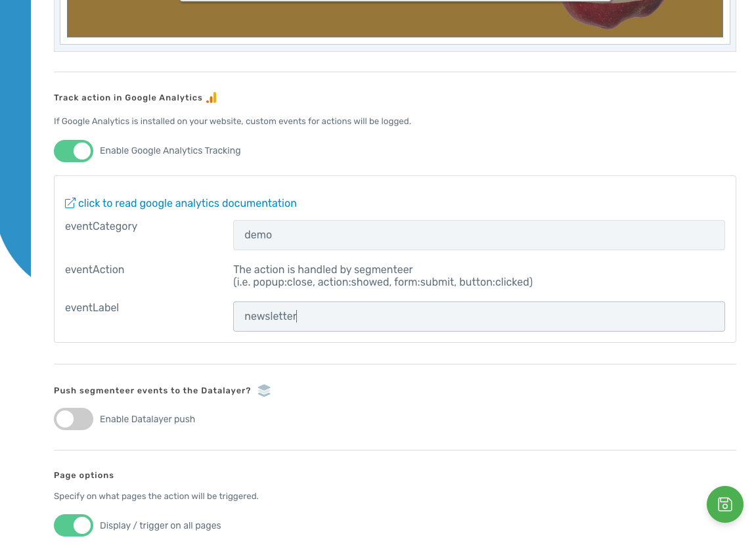The image size is (756, 549).
Task: Focus the eventCategory field containing demo
Action: click(479, 234)
